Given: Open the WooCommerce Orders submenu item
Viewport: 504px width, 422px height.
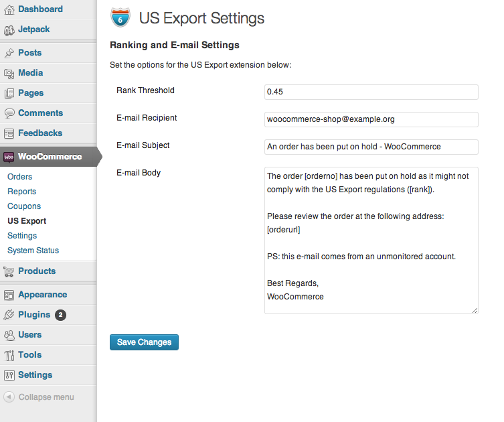Looking at the screenshot, I should pyautogui.click(x=19, y=177).
